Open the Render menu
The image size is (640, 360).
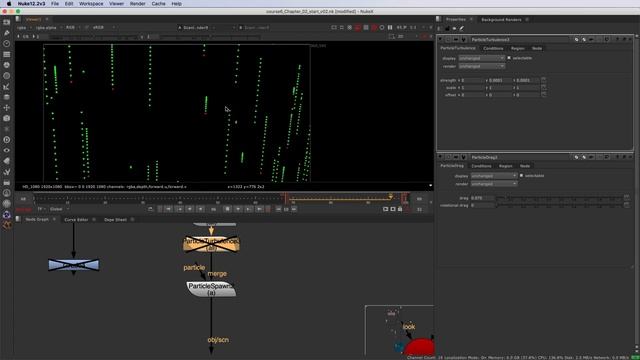point(138,4)
